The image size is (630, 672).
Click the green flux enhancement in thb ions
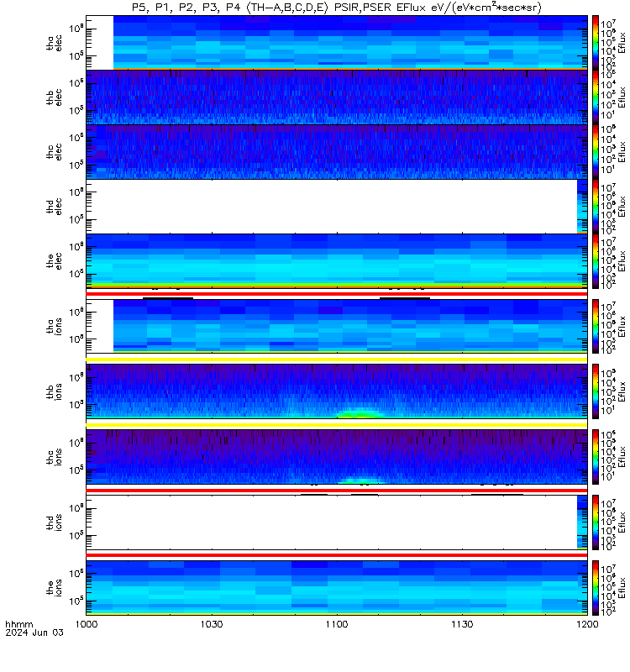[360, 414]
